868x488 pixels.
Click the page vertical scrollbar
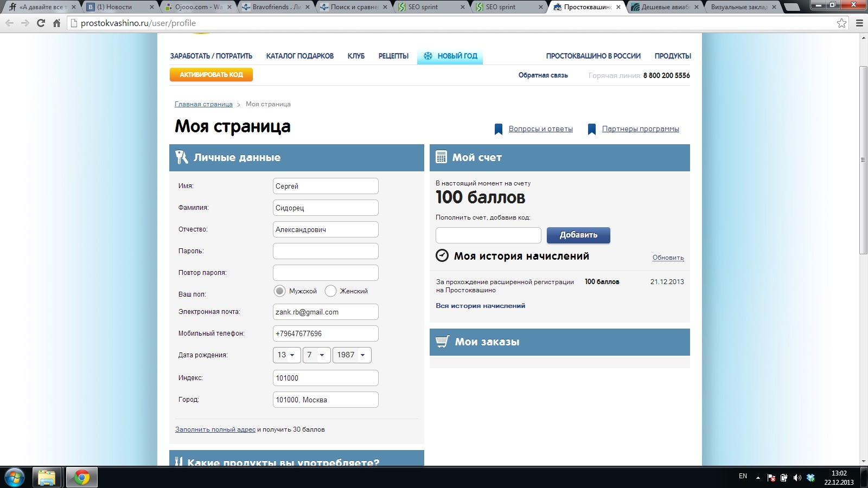[863, 160]
